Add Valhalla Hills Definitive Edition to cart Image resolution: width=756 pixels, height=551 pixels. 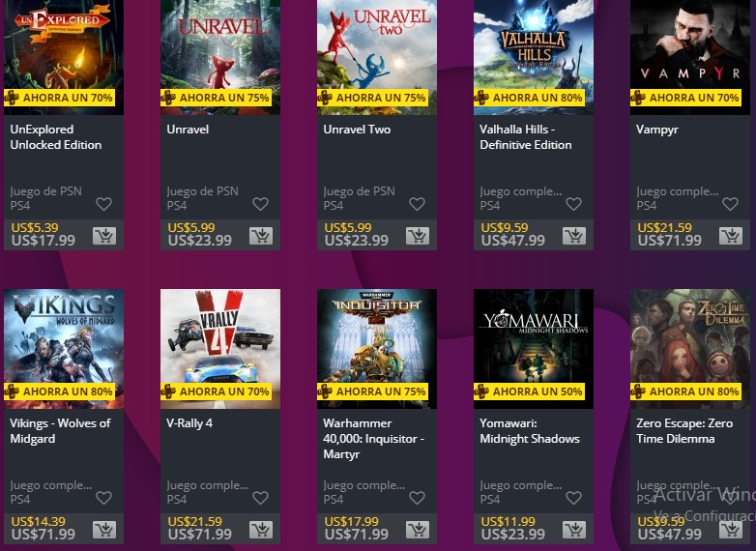coord(574,236)
